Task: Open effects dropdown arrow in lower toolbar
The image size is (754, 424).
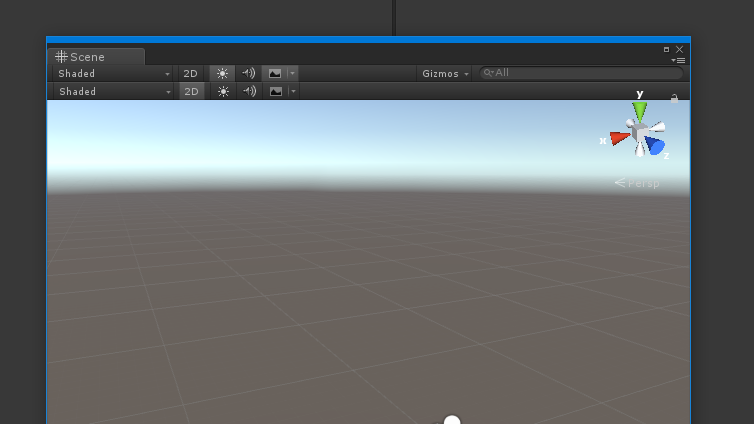Action: (293, 91)
